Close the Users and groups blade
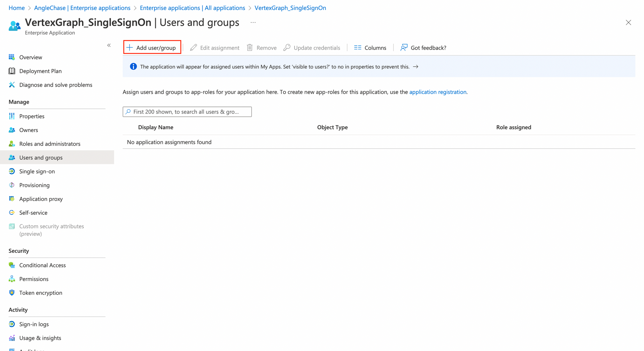This screenshot has height=351, width=644. click(628, 23)
